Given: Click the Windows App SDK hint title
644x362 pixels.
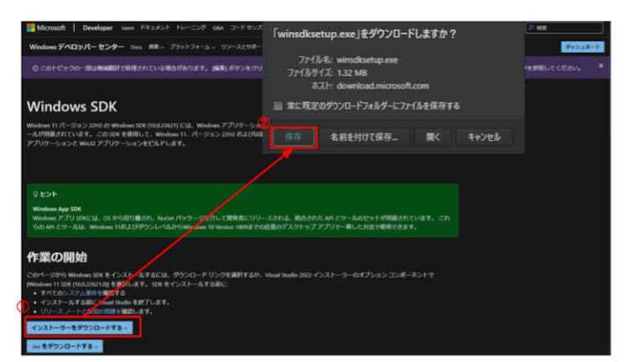Looking at the screenshot, I should pos(57,209).
